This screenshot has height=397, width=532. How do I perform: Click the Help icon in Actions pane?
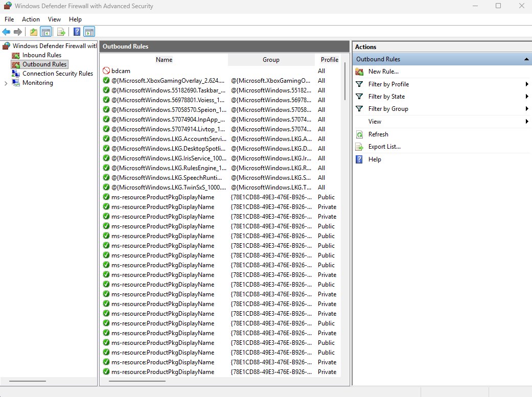(359, 159)
